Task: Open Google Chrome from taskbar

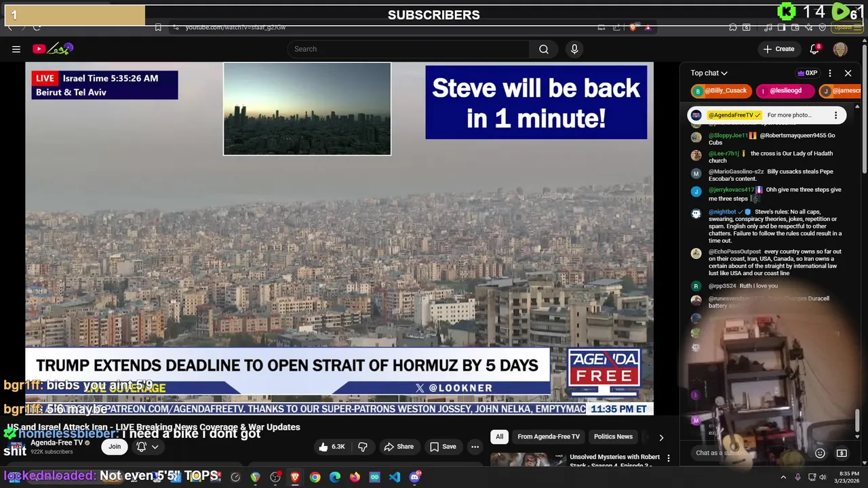Action: pyautogui.click(x=315, y=477)
